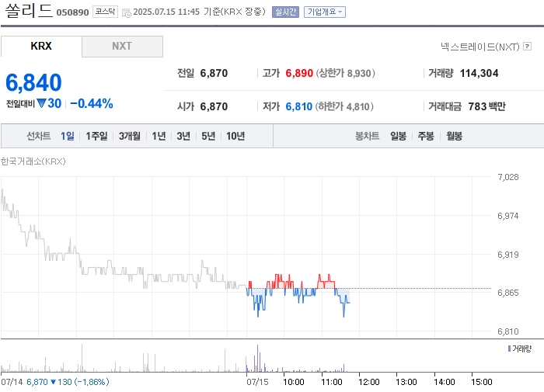Select the 1일 line chart period

coord(68,136)
